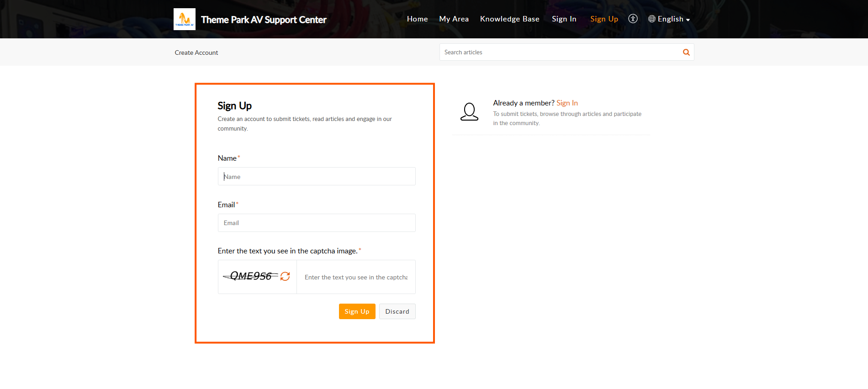This screenshot has width=868, height=389.
Task: Open My Area from the navigation
Action: tap(454, 19)
